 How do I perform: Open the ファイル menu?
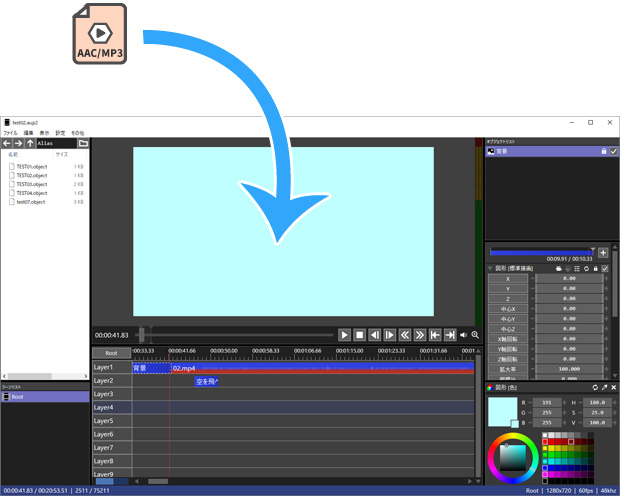(x=10, y=132)
